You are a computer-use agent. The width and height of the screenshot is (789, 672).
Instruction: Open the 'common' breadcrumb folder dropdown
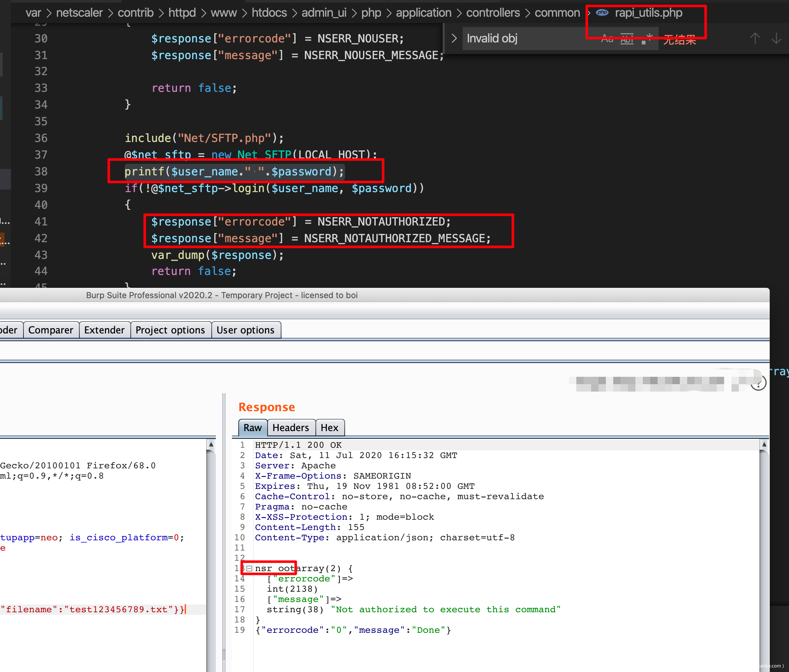click(557, 13)
